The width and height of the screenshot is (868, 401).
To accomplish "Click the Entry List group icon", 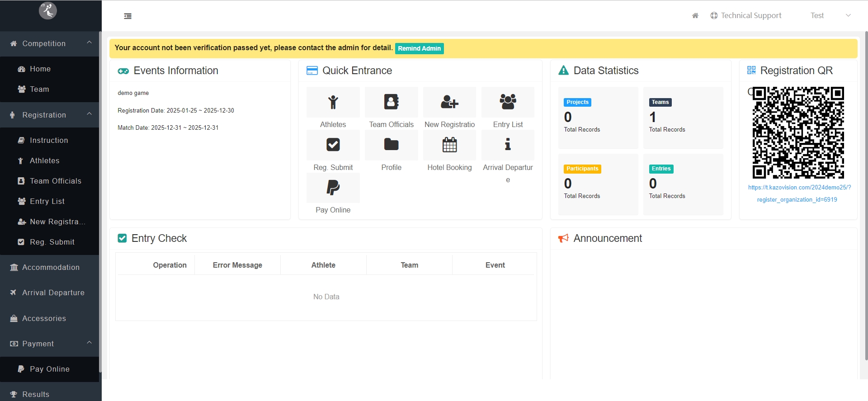I will (508, 102).
